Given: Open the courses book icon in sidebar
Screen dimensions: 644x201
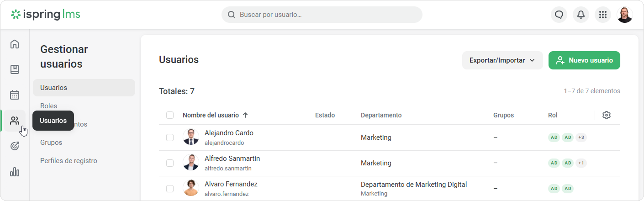Looking at the screenshot, I should pyautogui.click(x=15, y=69).
